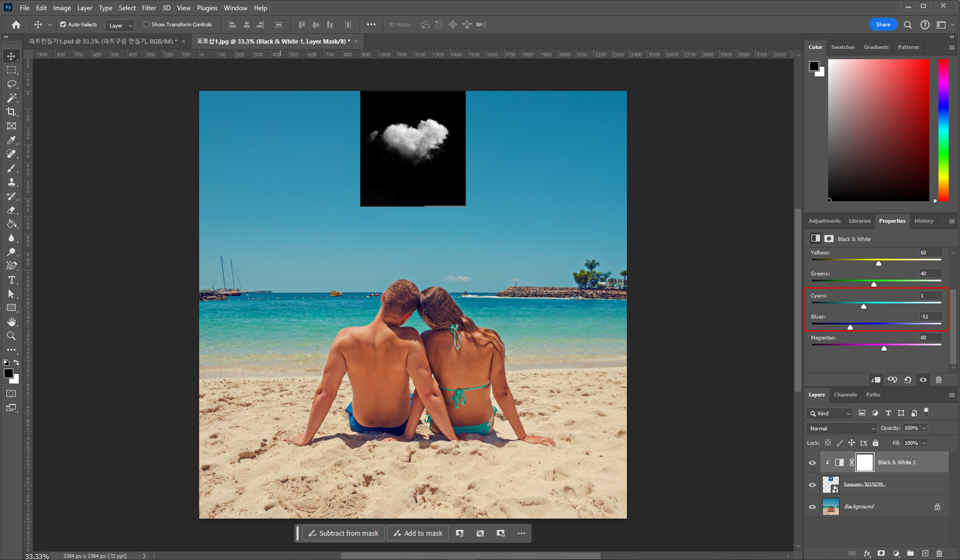Click the Share button
The width and height of the screenshot is (960, 560).
(883, 24)
